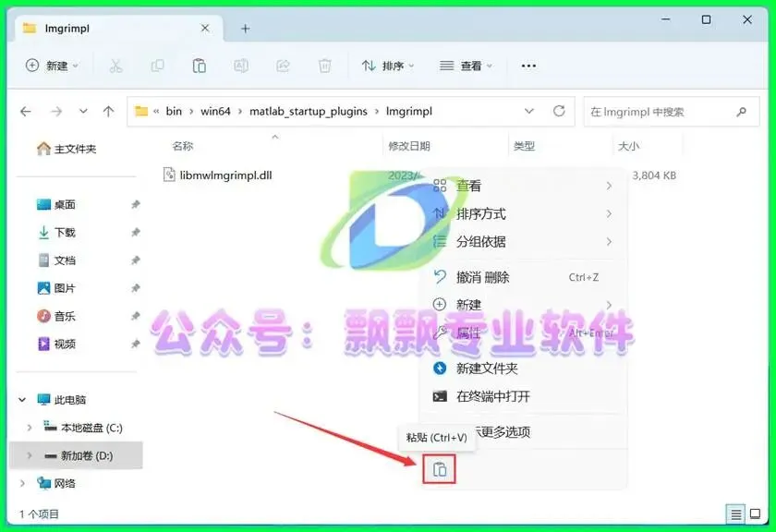This screenshot has width=776, height=532.
Task: Expand recent locations dropdown arrow
Action: [x=83, y=112]
